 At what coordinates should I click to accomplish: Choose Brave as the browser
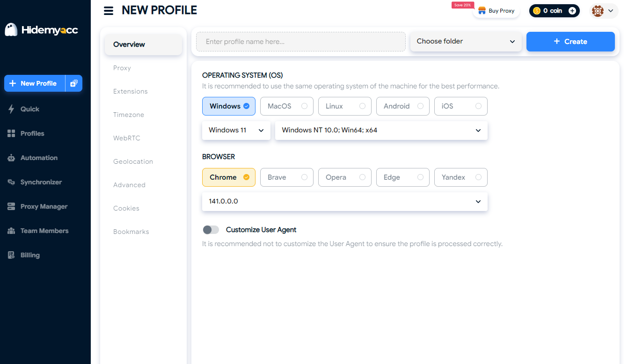(x=286, y=177)
